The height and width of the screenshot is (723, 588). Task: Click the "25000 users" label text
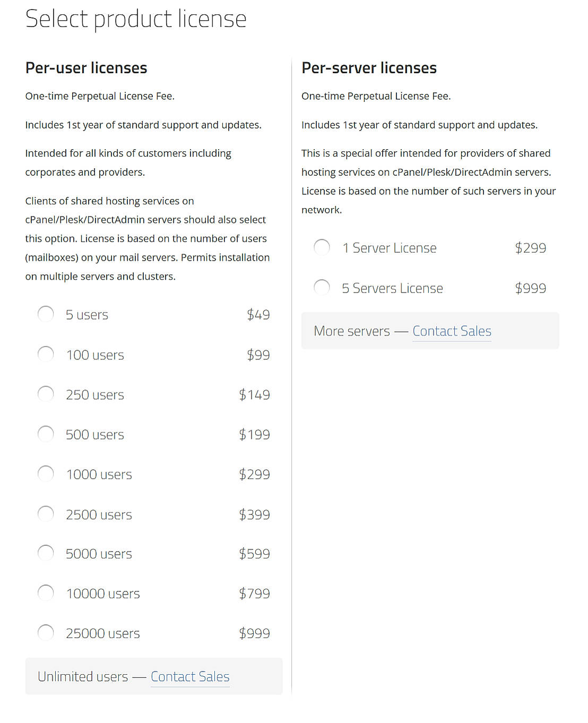tap(103, 633)
